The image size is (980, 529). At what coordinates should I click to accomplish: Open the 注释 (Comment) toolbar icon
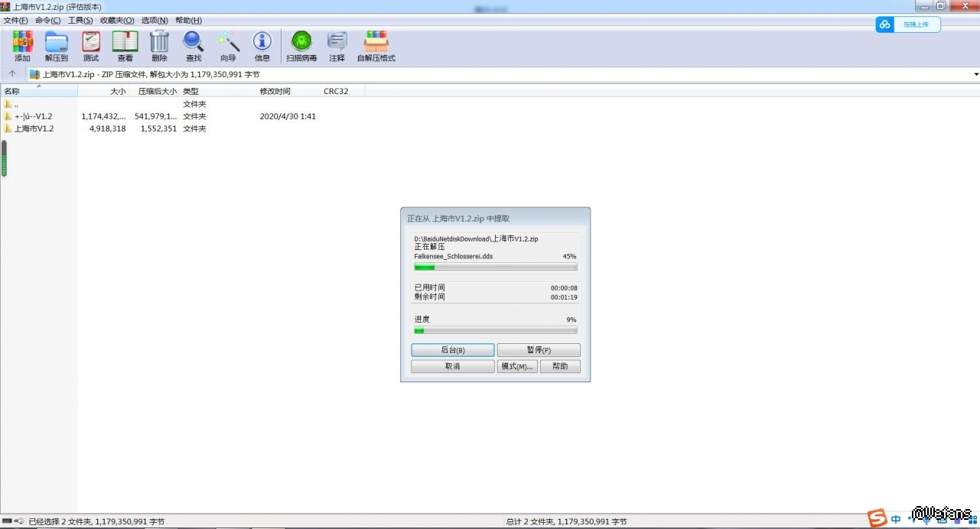337,46
